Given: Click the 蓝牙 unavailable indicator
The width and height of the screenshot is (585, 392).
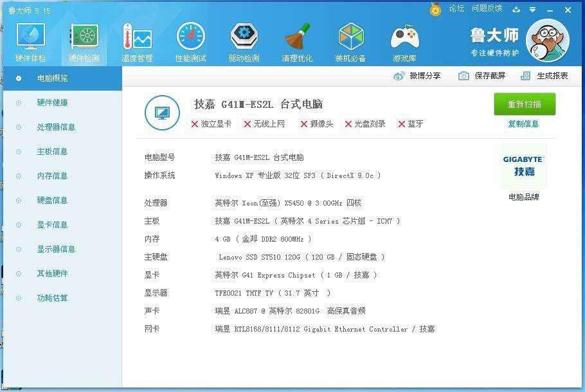Looking at the screenshot, I should 410,124.
